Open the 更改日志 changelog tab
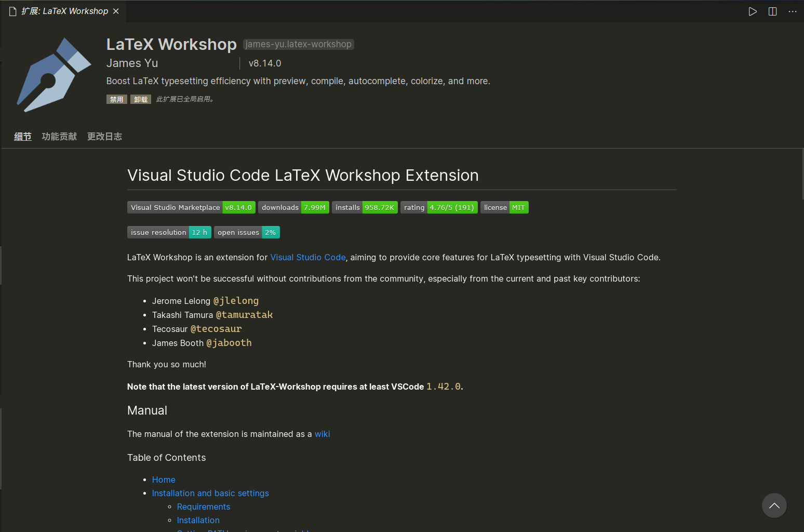The width and height of the screenshot is (804, 532). pos(104,137)
